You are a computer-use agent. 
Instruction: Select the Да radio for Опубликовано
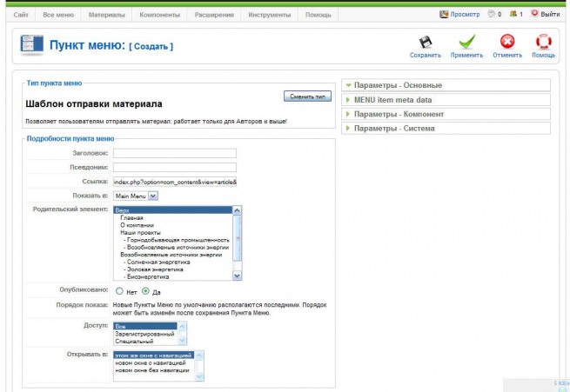tap(145, 291)
